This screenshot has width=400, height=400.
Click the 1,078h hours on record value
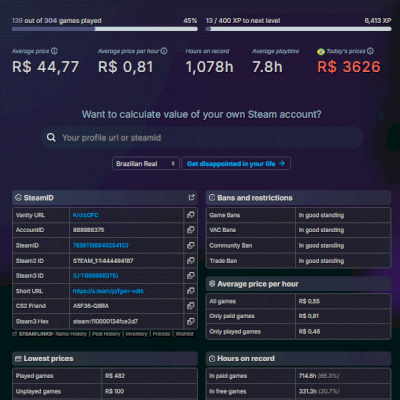(x=209, y=67)
